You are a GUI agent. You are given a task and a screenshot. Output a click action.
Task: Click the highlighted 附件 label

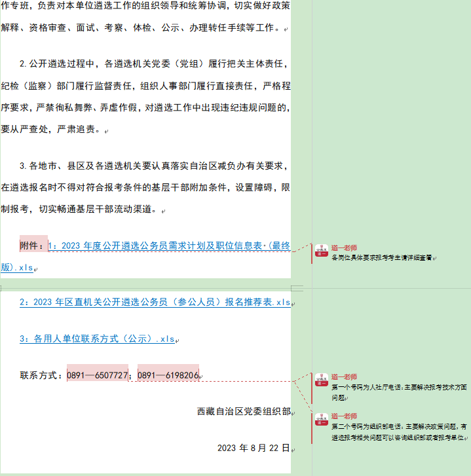tap(33, 246)
